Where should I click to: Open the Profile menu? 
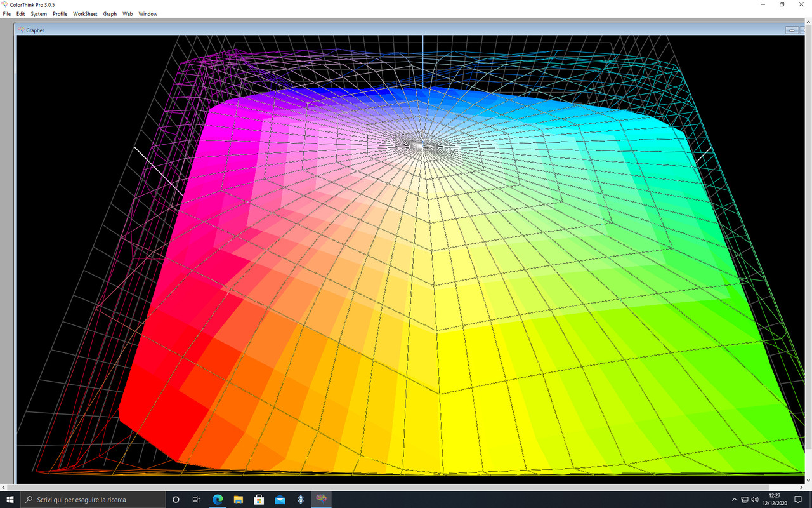pos(60,13)
